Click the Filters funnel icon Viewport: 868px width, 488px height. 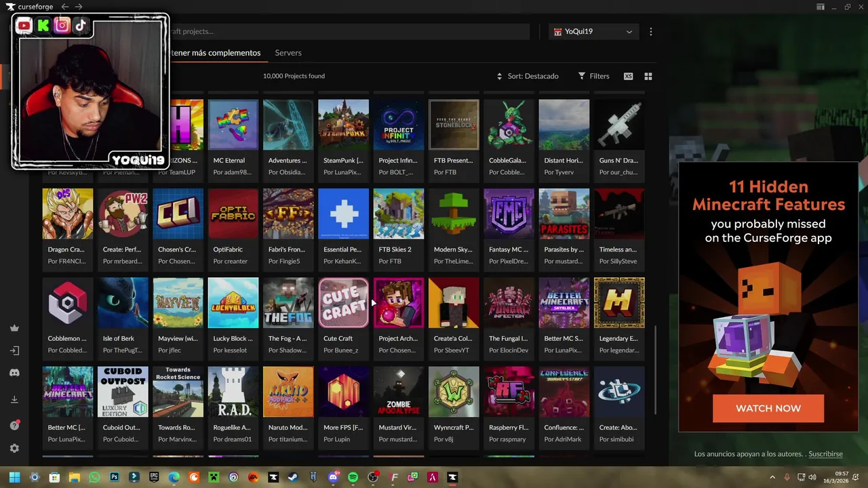click(x=582, y=76)
